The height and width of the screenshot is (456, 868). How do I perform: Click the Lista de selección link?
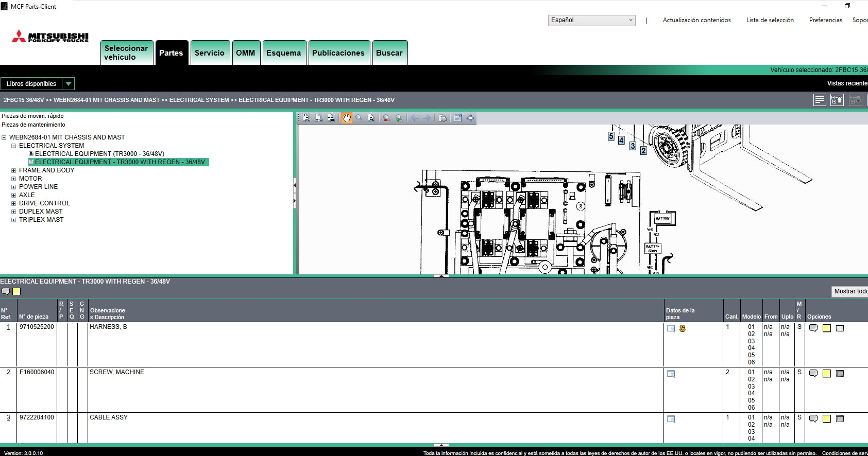click(770, 20)
